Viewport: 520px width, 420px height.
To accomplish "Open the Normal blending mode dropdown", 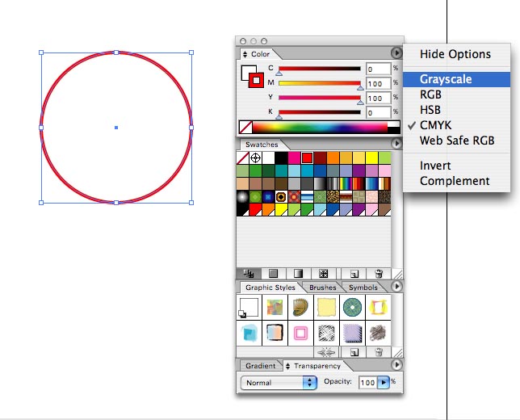I will click(279, 383).
